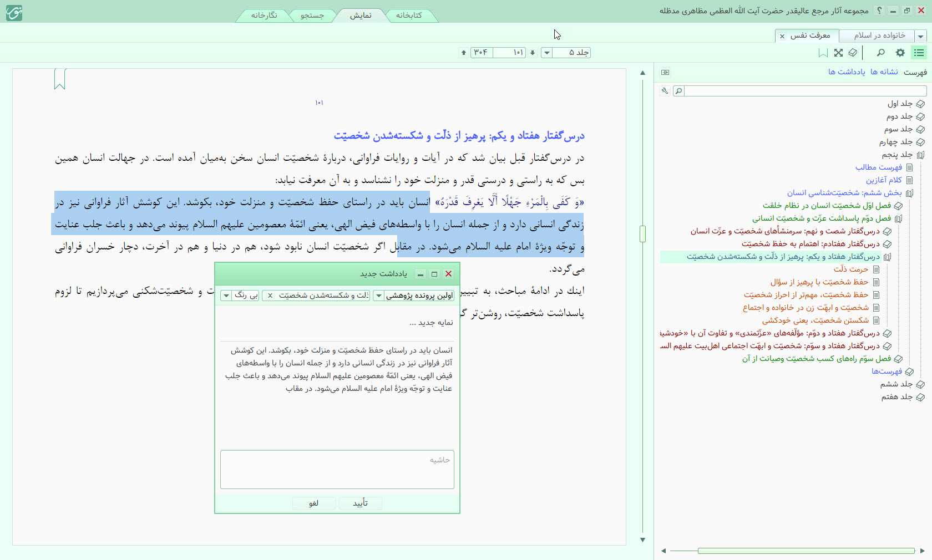
Task: Open the 'بی رنگ' color dropdown
Action: (226, 296)
